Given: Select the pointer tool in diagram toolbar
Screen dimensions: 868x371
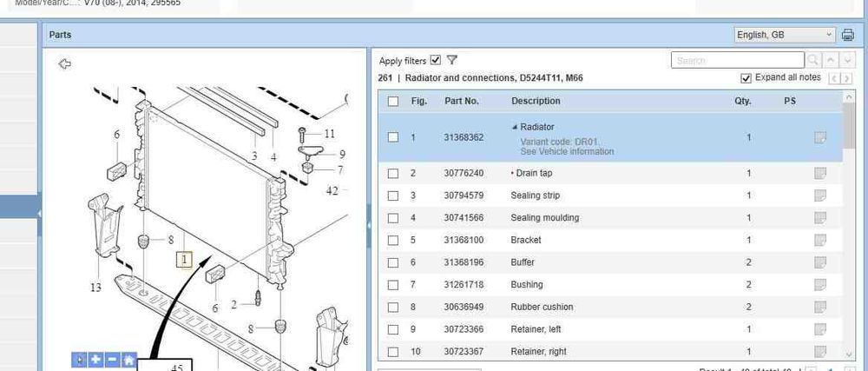Looking at the screenshot, I should click(80, 360).
